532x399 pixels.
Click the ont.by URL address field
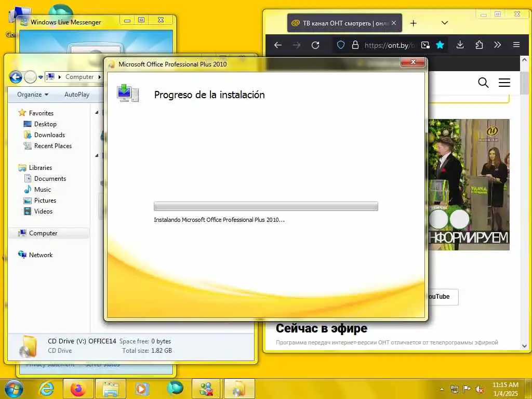tap(389, 45)
